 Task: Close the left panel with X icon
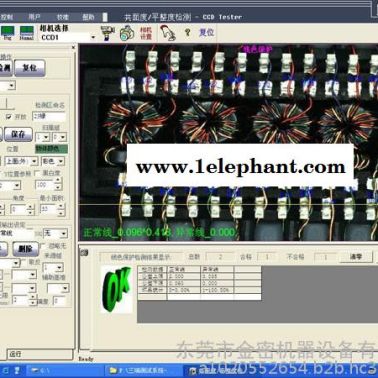coord(74,47)
